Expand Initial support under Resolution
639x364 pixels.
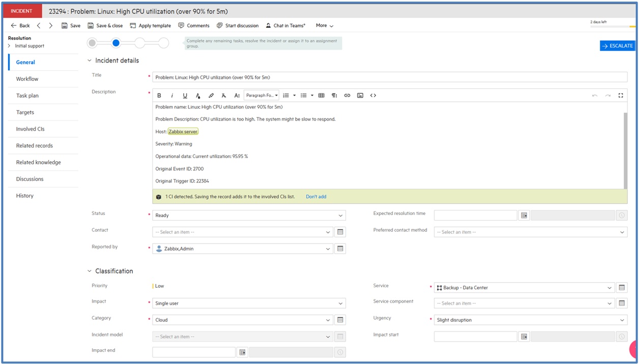point(9,46)
